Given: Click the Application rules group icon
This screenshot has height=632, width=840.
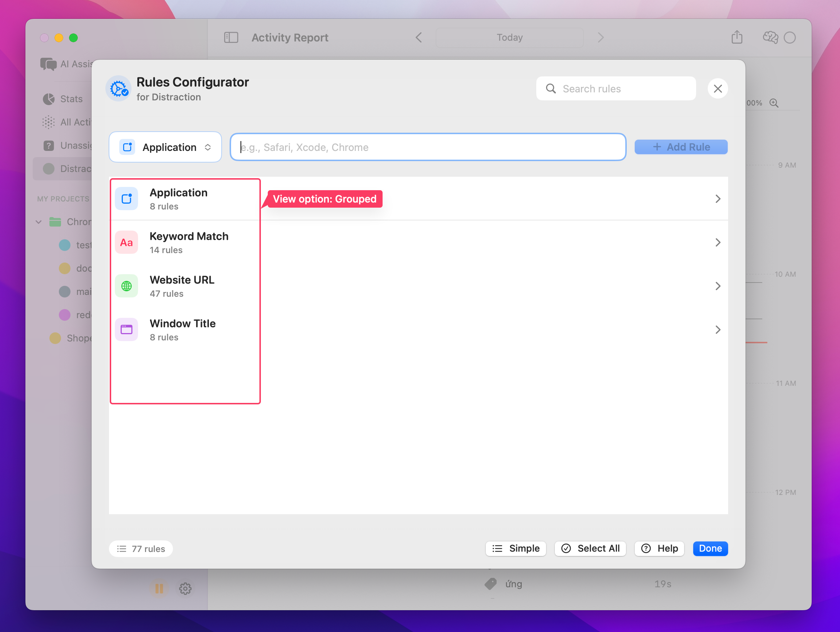Looking at the screenshot, I should click(126, 199).
